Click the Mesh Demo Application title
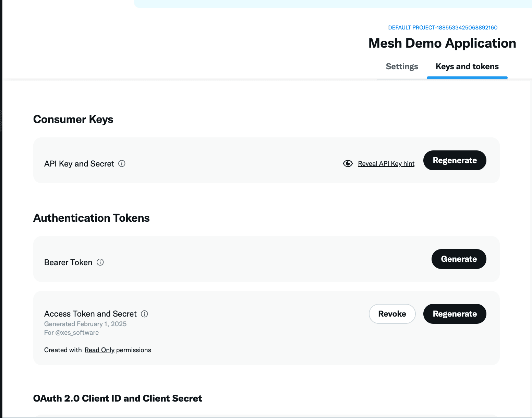The width and height of the screenshot is (532, 418). [442, 44]
